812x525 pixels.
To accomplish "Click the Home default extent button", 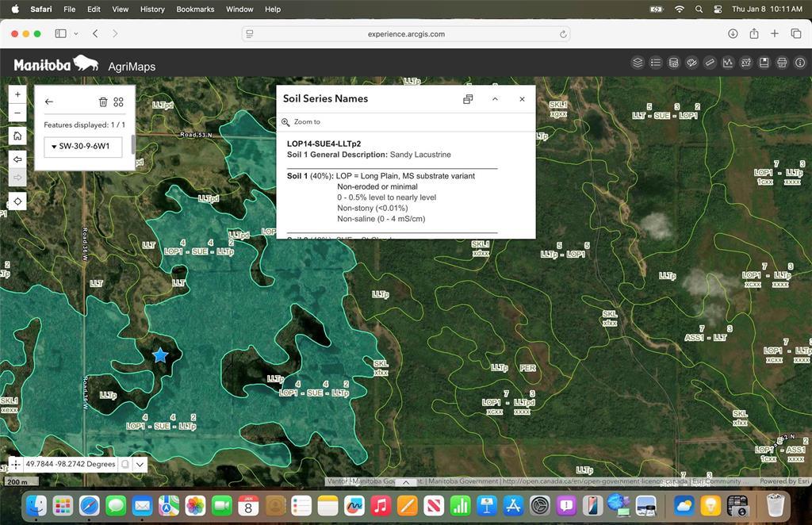I will tap(17, 136).
